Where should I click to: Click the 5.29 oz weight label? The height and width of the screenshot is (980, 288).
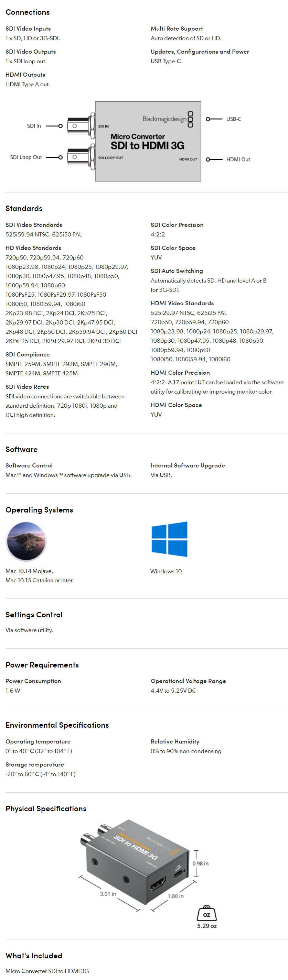[207, 926]
